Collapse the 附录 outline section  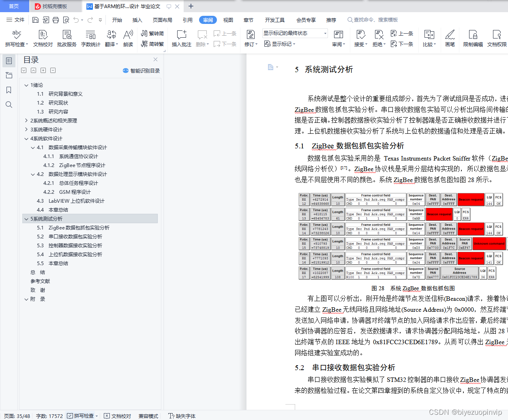[x=26, y=299]
